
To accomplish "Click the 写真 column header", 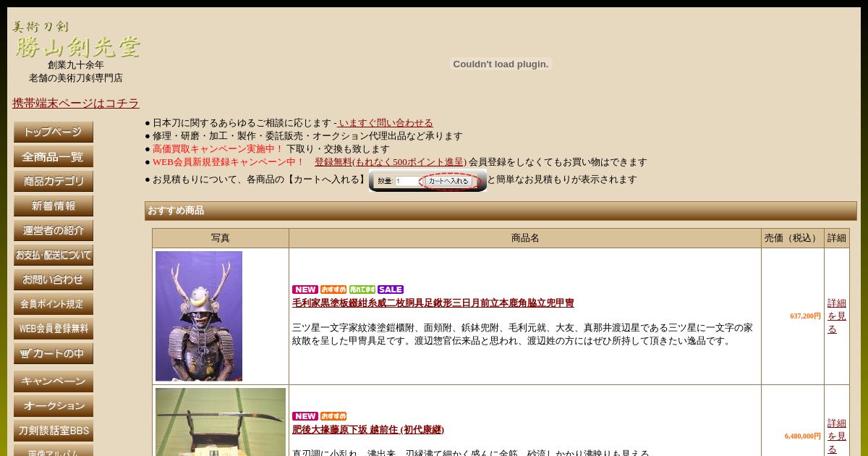I will pos(221,238).
